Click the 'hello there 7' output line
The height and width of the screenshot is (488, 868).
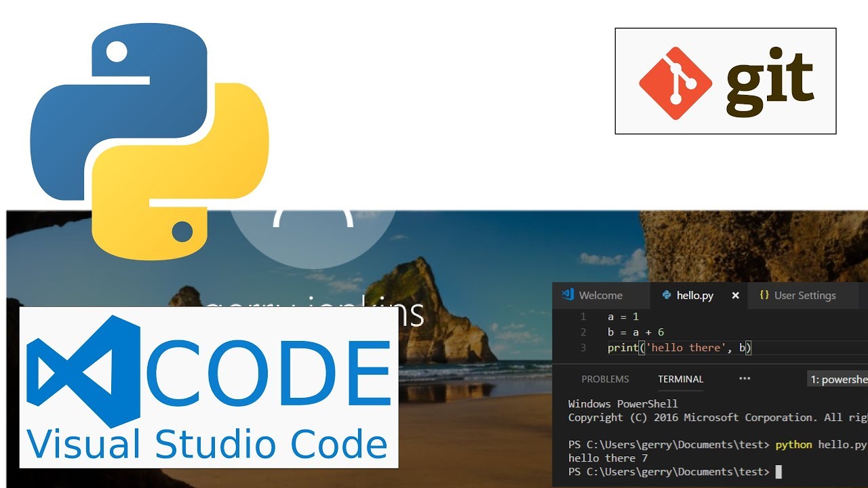(x=608, y=458)
